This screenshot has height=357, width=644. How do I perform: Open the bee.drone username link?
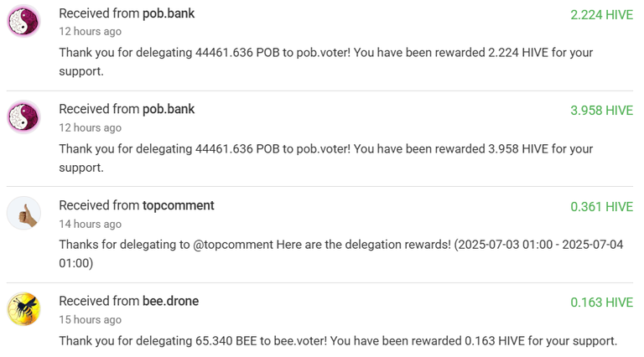(x=170, y=301)
